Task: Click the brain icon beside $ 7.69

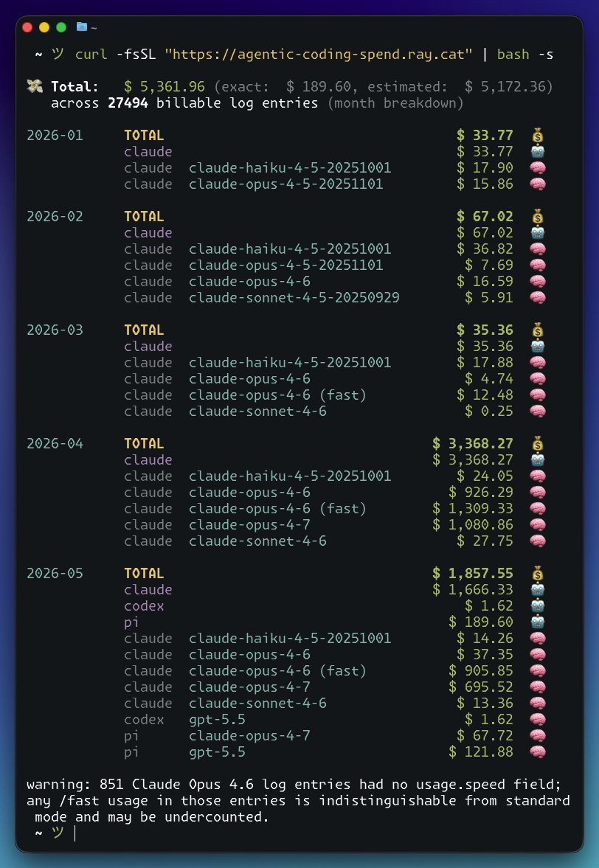Action: click(538, 265)
